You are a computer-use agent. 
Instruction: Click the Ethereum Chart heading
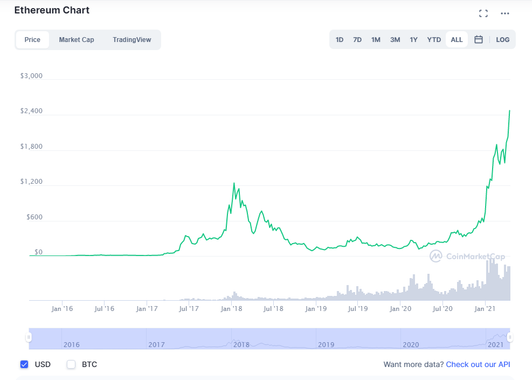pyautogui.click(x=52, y=10)
